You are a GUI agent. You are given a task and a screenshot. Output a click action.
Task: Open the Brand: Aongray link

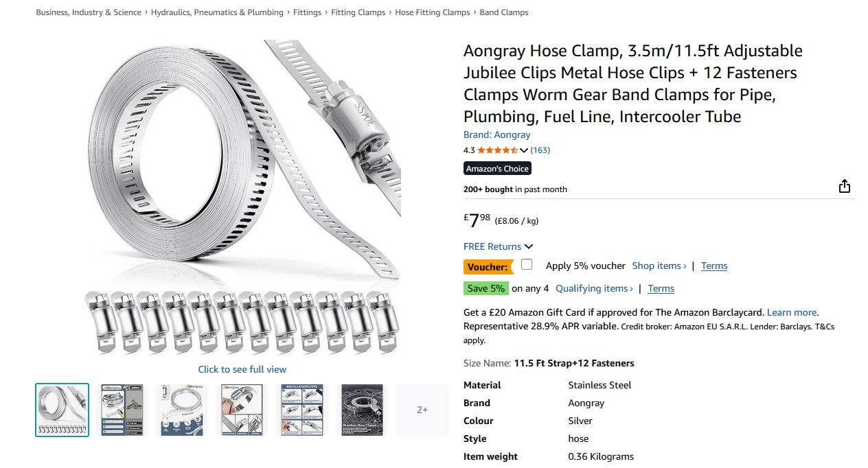(497, 134)
